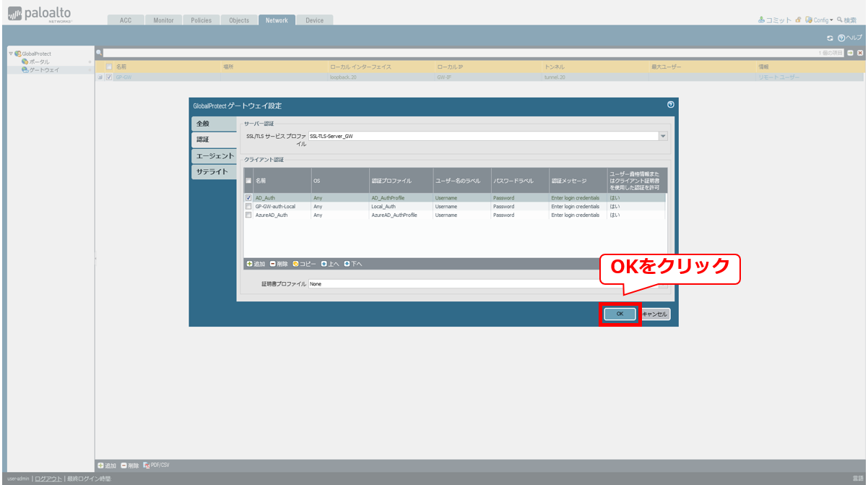Open the リモートユーザー info link

pyautogui.click(x=779, y=77)
